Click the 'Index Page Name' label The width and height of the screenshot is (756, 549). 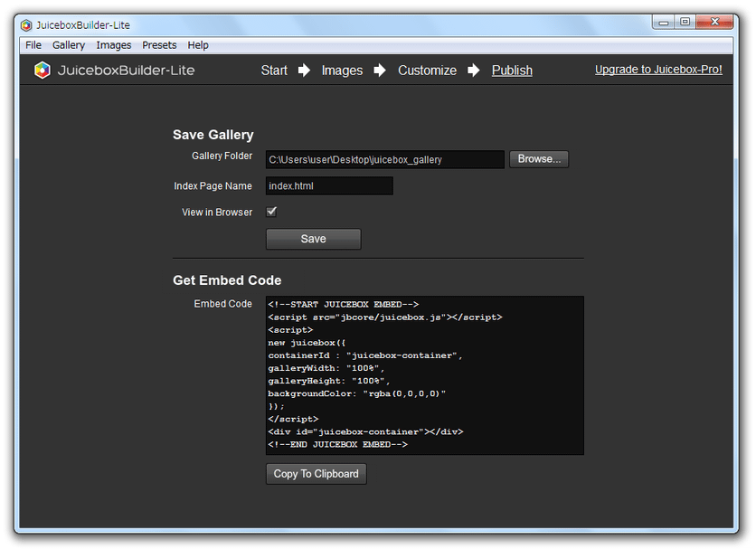click(x=213, y=185)
